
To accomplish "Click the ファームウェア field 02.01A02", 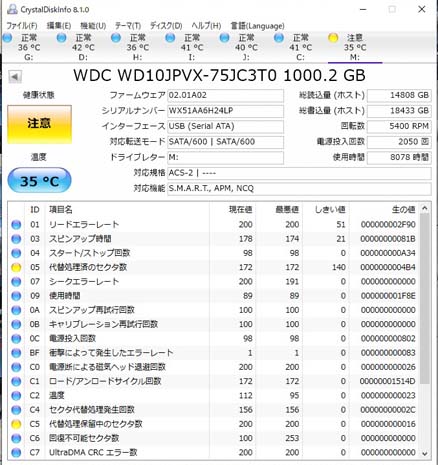I will pyautogui.click(x=225, y=95).
